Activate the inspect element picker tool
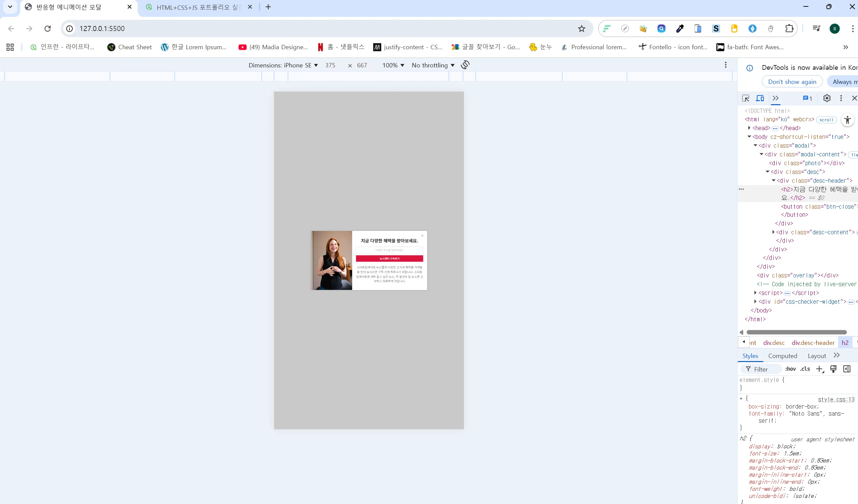This screenshot has width=858, height=504. click(746, 98)
